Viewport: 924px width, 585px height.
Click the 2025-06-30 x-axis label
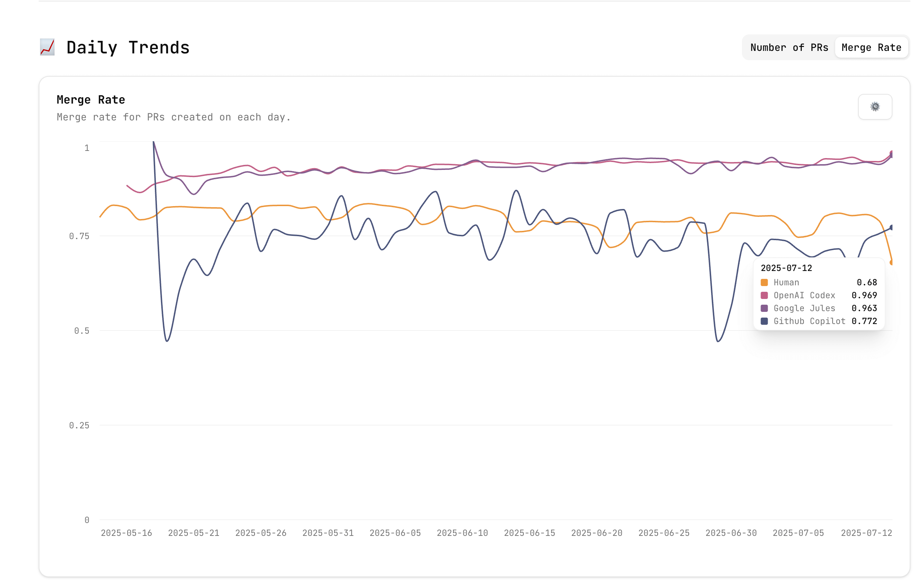tap(731, 533)
